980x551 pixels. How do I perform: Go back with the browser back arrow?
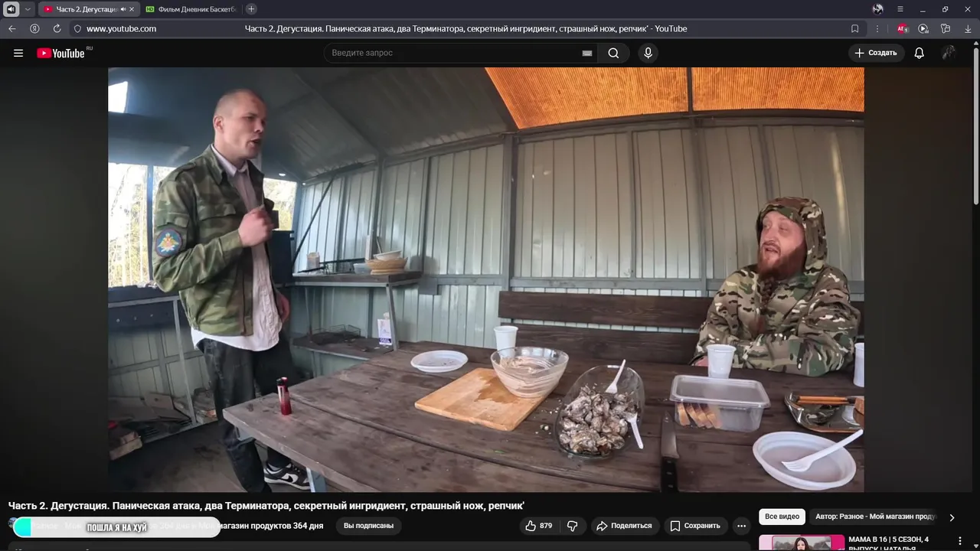click(12, 28)
